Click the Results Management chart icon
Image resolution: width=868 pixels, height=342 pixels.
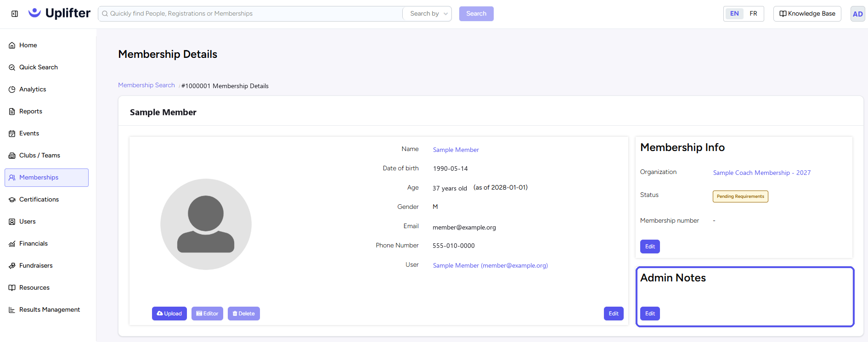click(12, 310)
